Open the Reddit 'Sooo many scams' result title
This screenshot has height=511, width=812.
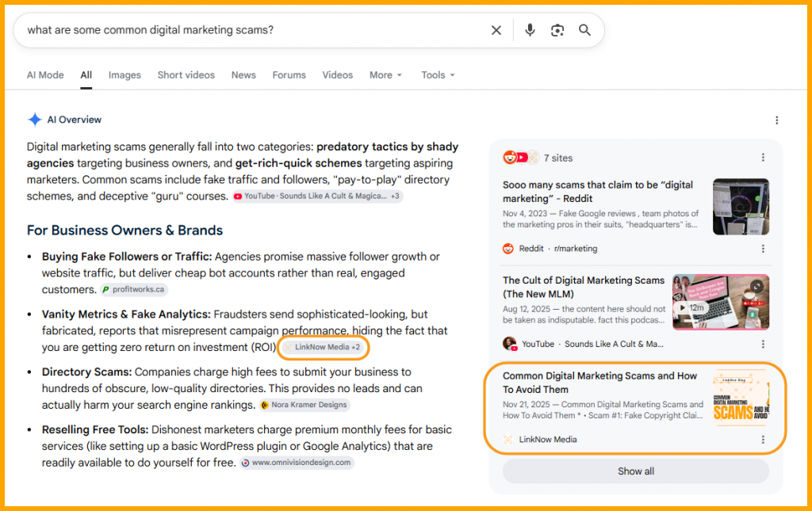click(598, 192)
